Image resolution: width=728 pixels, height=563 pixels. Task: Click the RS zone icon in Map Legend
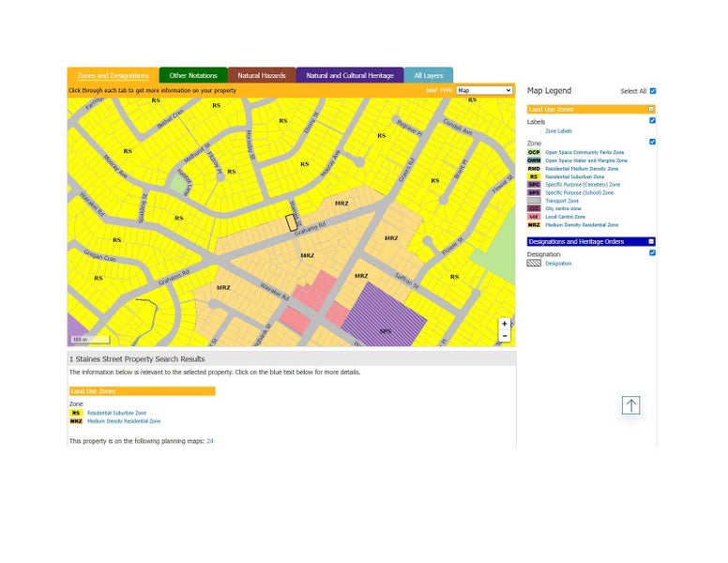pos(534,176)
